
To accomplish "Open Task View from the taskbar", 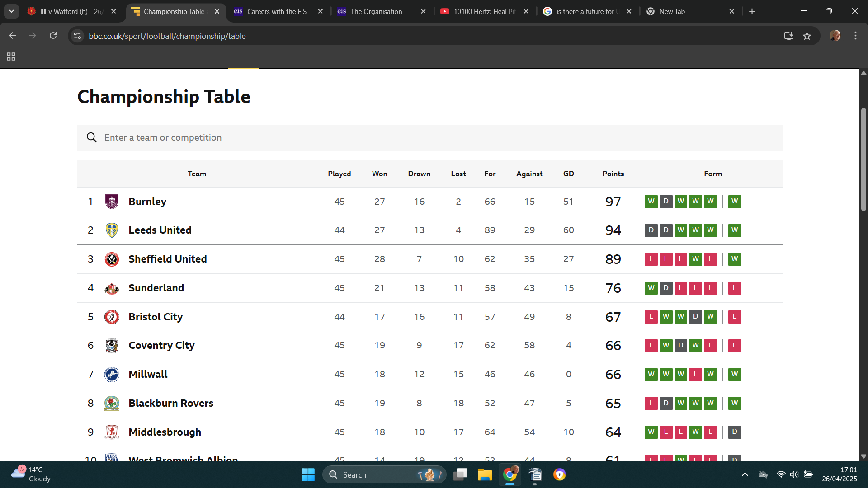I will coord(460,474).
